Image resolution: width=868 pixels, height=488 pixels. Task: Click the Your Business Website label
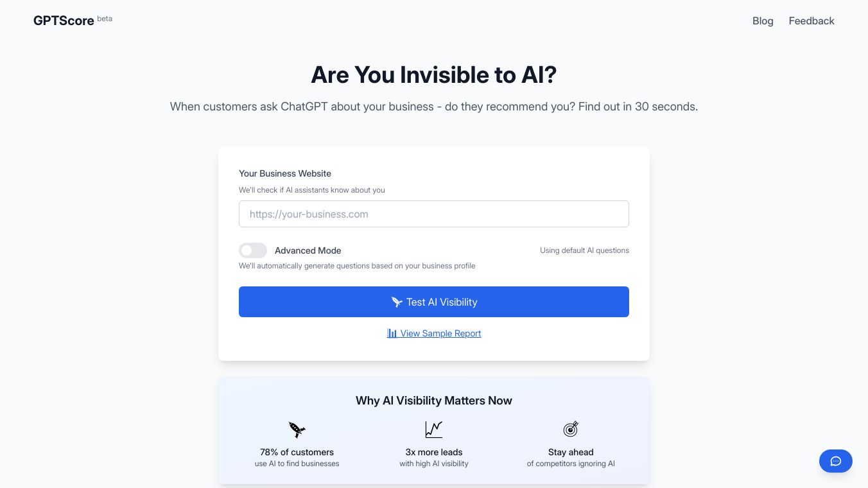285,173
